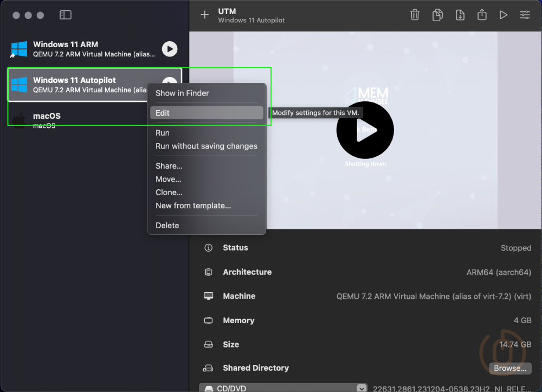Select Edit in the context menu

[163, 112]
